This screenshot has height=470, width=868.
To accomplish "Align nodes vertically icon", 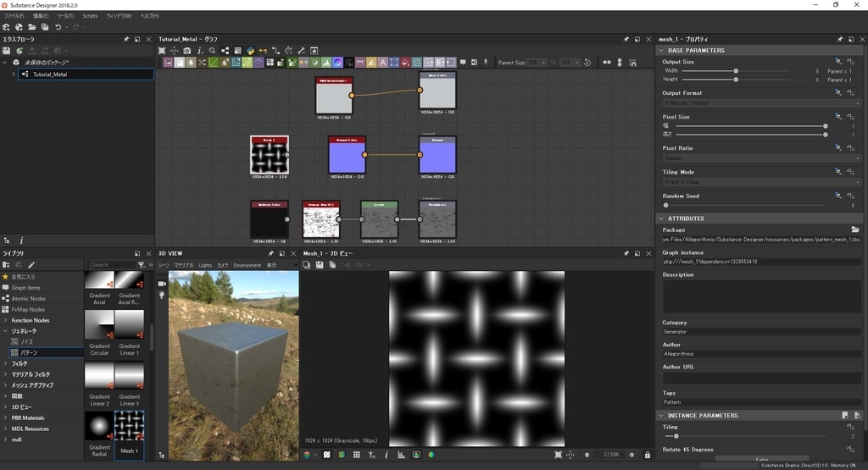I will click(620, 63).
